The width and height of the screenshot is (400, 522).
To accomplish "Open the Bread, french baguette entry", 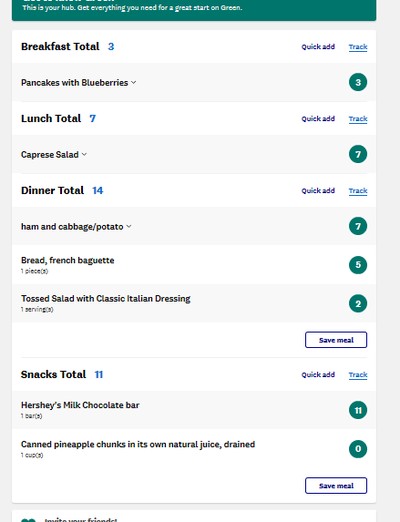I will [x=68, y=260].
